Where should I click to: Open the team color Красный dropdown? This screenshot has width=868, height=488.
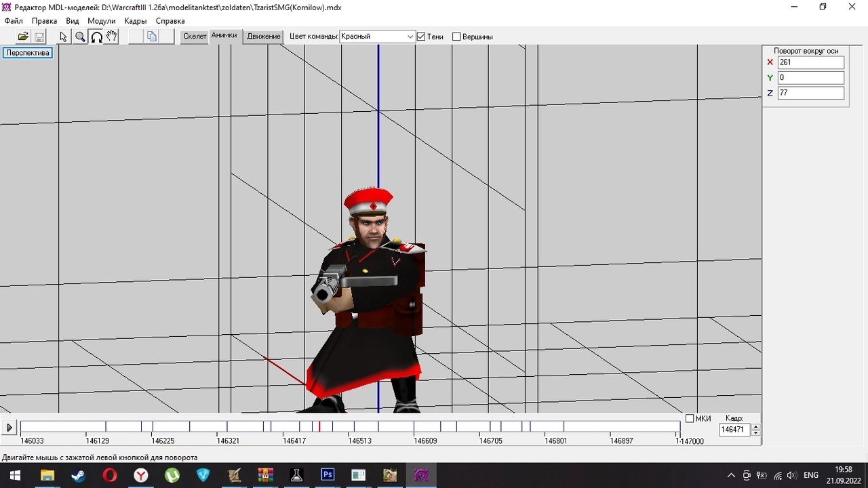pyautogui.click(x=377, y=37)
